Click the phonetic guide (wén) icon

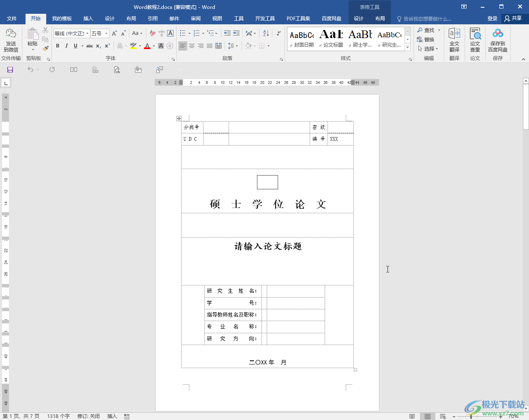161,33
